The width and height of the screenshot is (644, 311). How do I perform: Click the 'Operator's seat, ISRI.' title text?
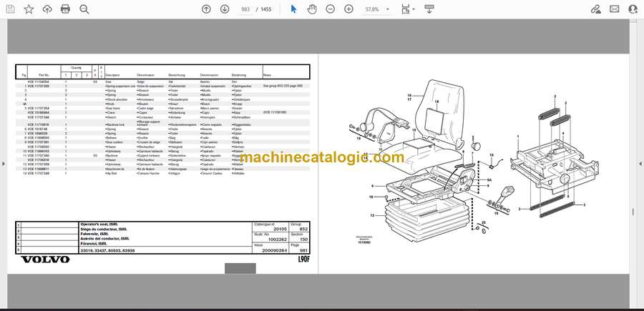pos(99,224)
